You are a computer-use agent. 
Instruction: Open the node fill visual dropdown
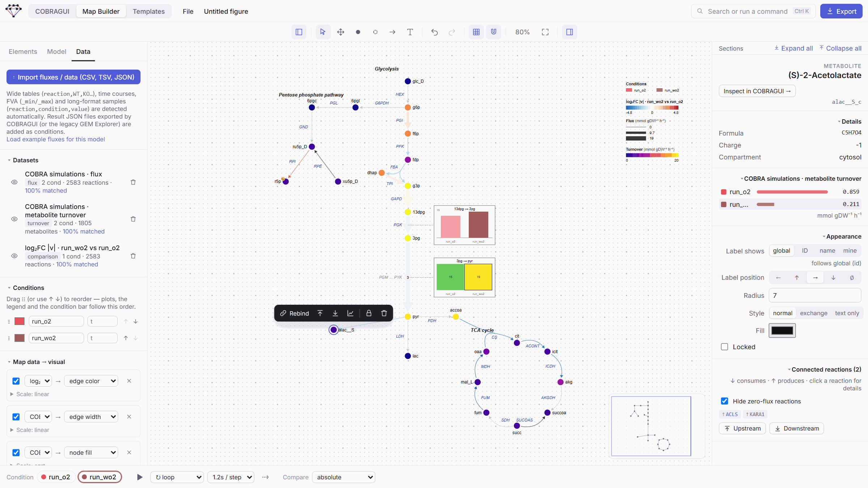pos(91,453)
